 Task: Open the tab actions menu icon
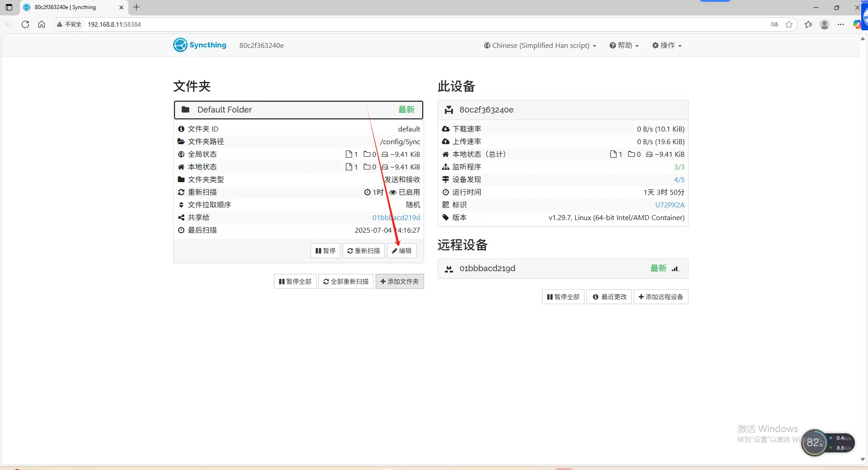(x=9, y=7)
